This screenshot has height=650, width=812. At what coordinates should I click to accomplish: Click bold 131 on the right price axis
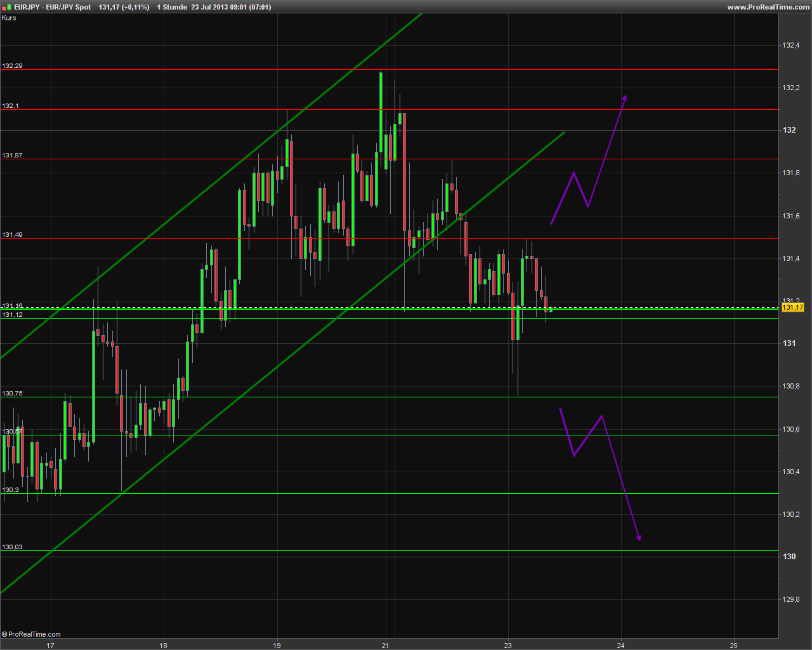(x=789, y=343)
